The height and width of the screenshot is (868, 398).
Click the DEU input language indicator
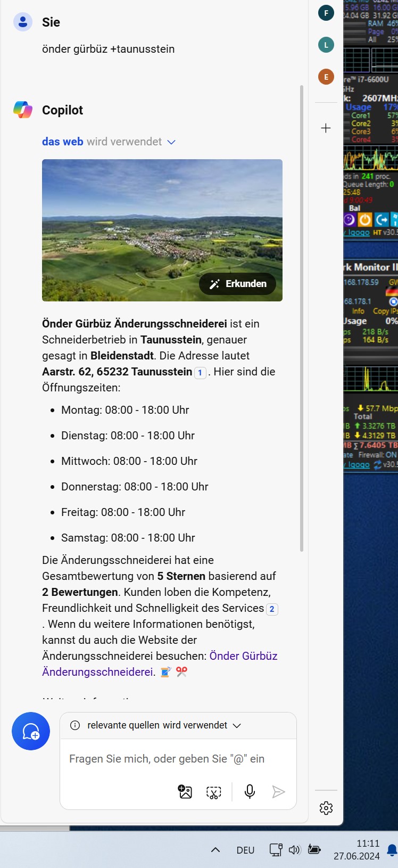pos(245,850)
